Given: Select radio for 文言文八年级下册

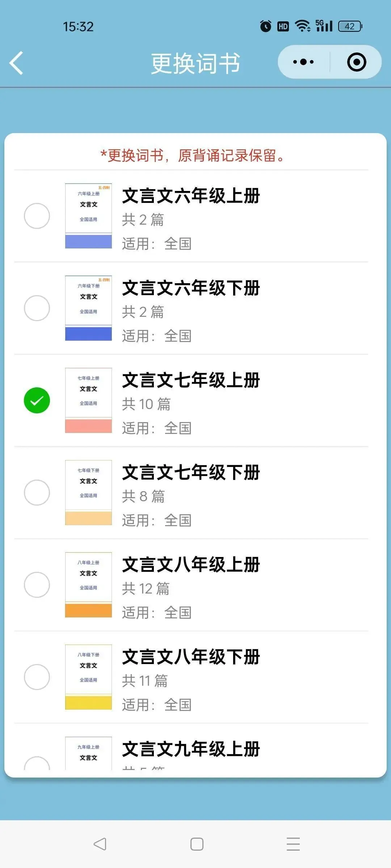Looking at the screenshot, I should point(37,677).
